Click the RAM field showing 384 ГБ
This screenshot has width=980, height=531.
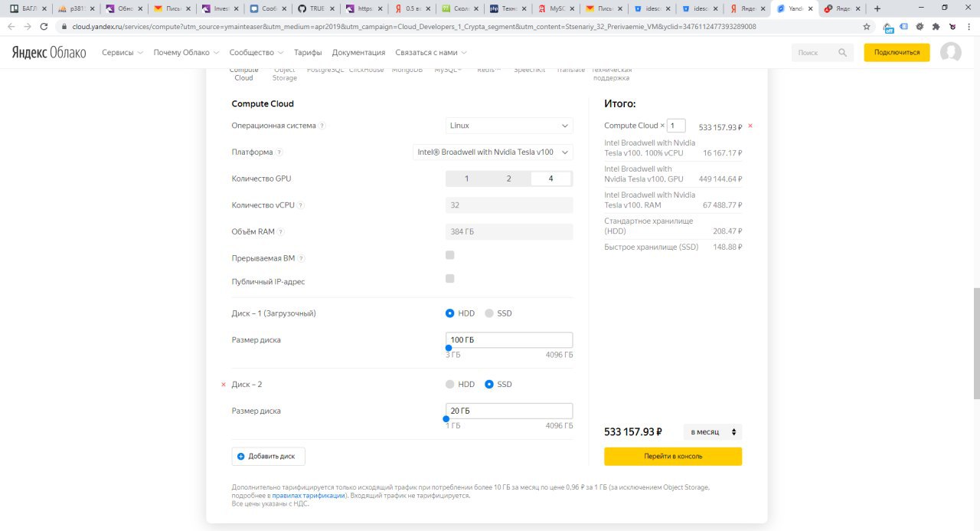pos(509,232)
